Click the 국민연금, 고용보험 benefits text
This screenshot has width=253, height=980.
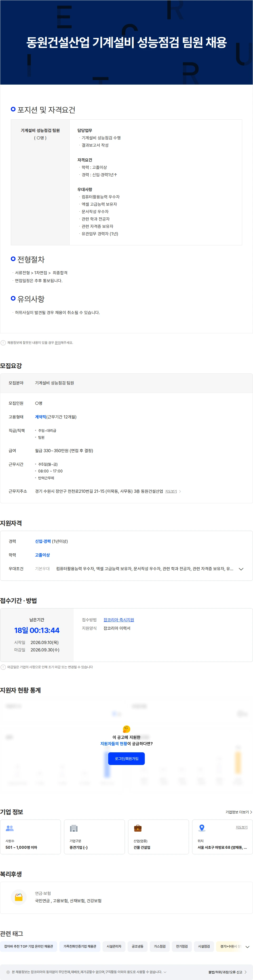(x=68, y=901)
